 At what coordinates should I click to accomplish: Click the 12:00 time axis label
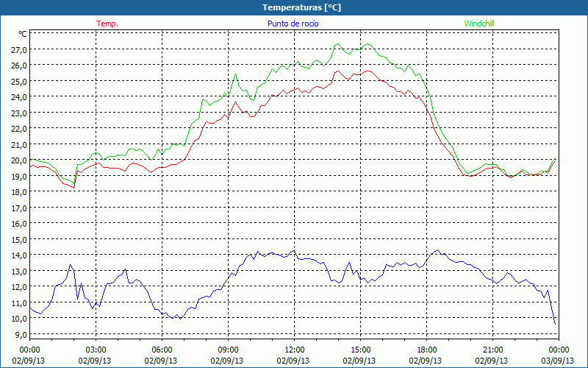(295, 350)
